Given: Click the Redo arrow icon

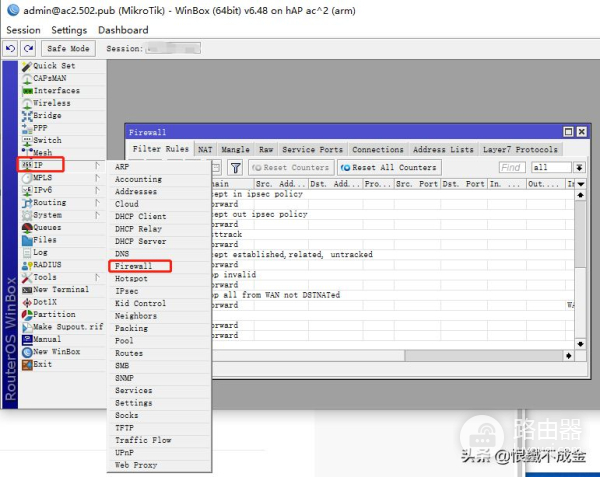Looking at the screenshot, I should tap(28, 48).
